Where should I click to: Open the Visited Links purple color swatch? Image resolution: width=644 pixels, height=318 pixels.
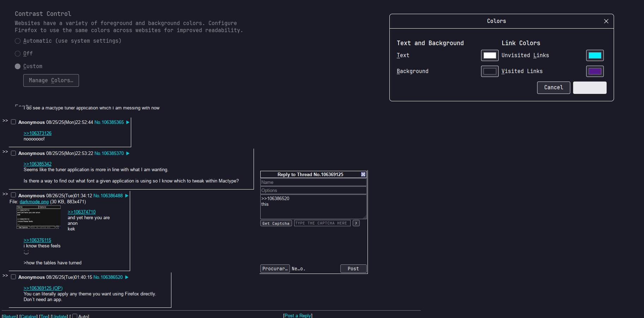click(595, 71)
